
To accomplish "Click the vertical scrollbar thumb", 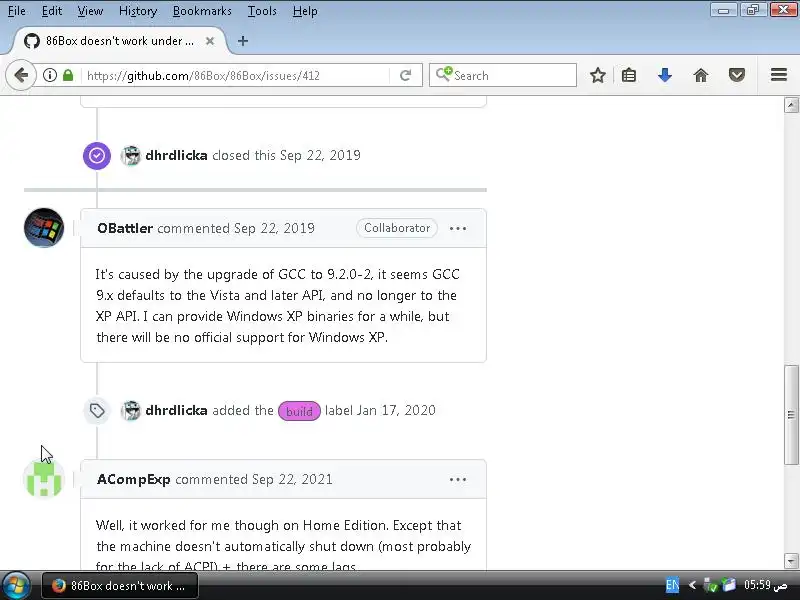I will (x=791, y=414).
